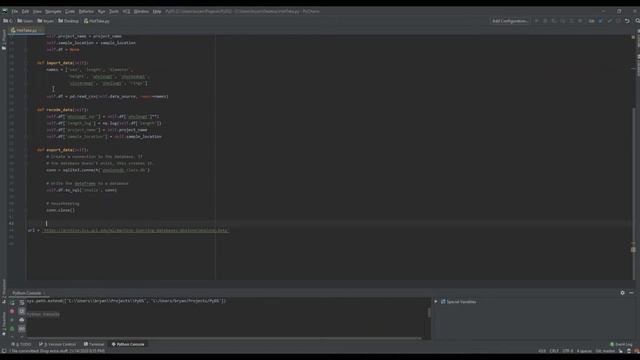Image resolution: width=640 pixels, height=360 pixels.
Task: Click the Rerun console icon
Action: click(x=12, y=302)
